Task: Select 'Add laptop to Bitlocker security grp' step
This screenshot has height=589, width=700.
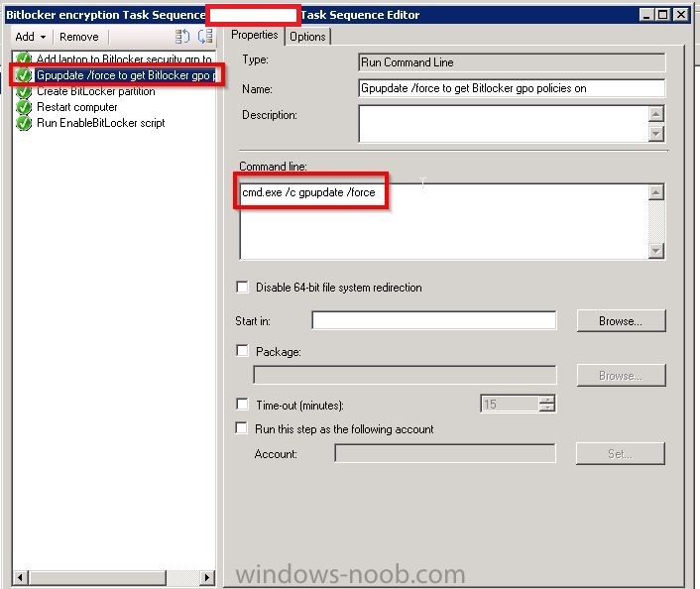Action: pyautogui.click(x=124, y=59)
